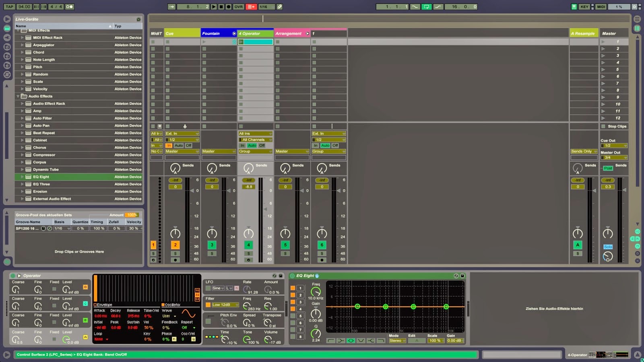Click the TAP tempo button

pos(10,6)
